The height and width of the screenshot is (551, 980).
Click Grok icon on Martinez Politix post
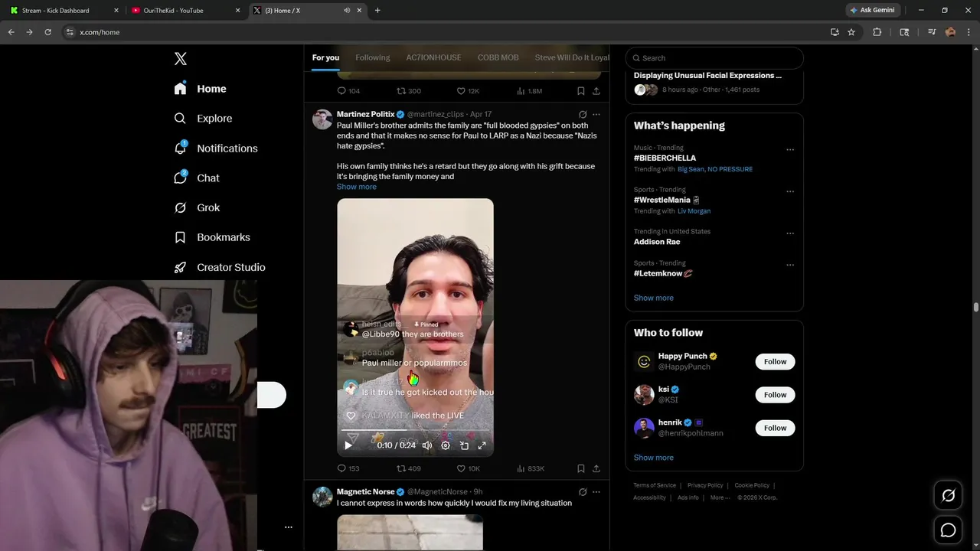pos(583,115)
